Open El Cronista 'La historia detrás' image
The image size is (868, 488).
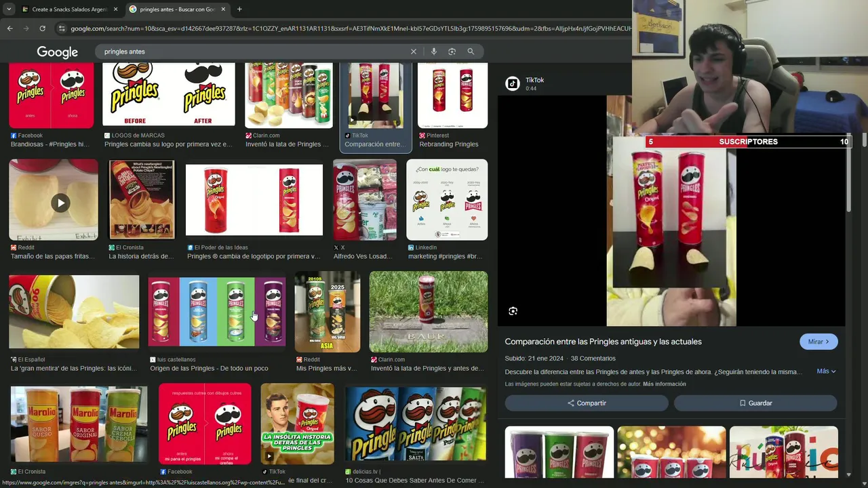click(142, 200)
